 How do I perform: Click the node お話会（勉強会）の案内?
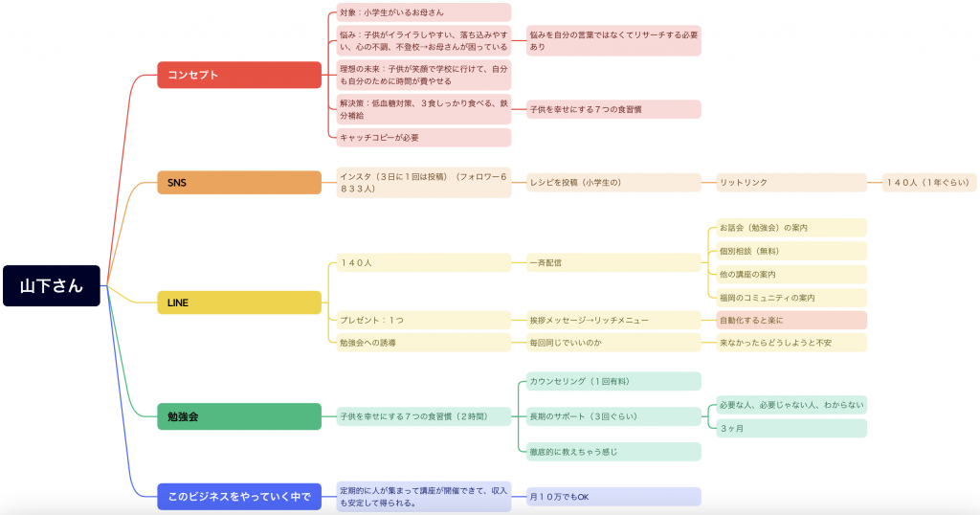click(791, 228)
